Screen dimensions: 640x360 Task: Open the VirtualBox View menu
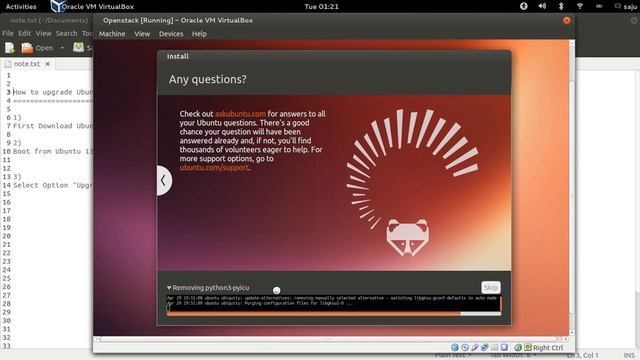[x=142, y=34]
